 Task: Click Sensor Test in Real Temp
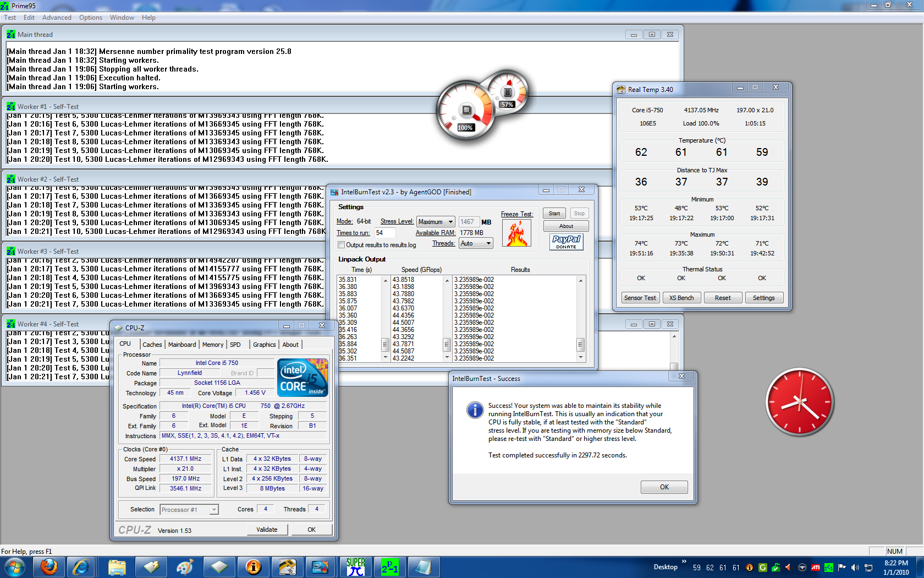coord(640,298)
